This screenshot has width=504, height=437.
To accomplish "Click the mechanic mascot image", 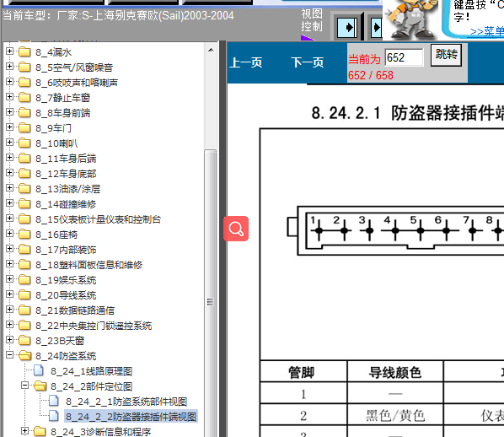I will pyautogui.click(x=410, y=19).
